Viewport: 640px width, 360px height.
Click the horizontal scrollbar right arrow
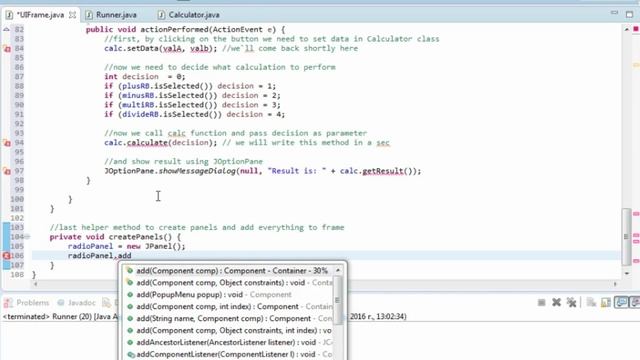click(x=616, y=284)
